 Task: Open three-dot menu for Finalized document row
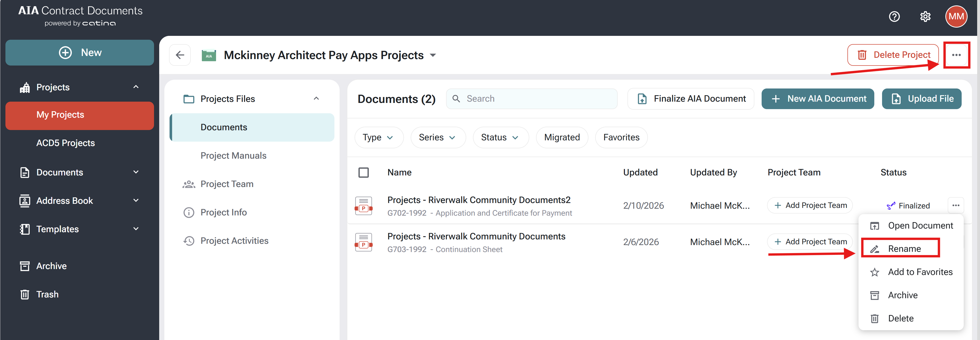(x=956, y=206)
